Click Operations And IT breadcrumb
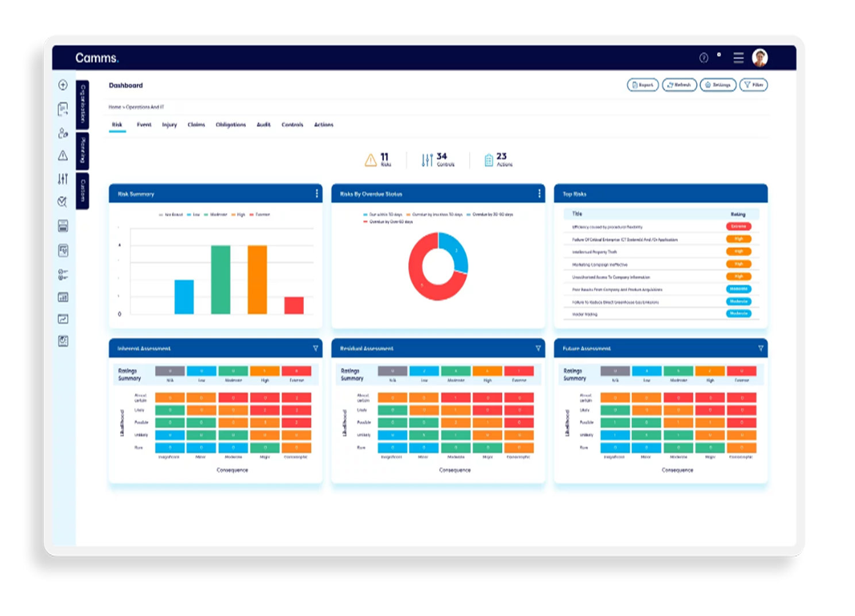Screen dimensions: 855x616 pos(145,107)
